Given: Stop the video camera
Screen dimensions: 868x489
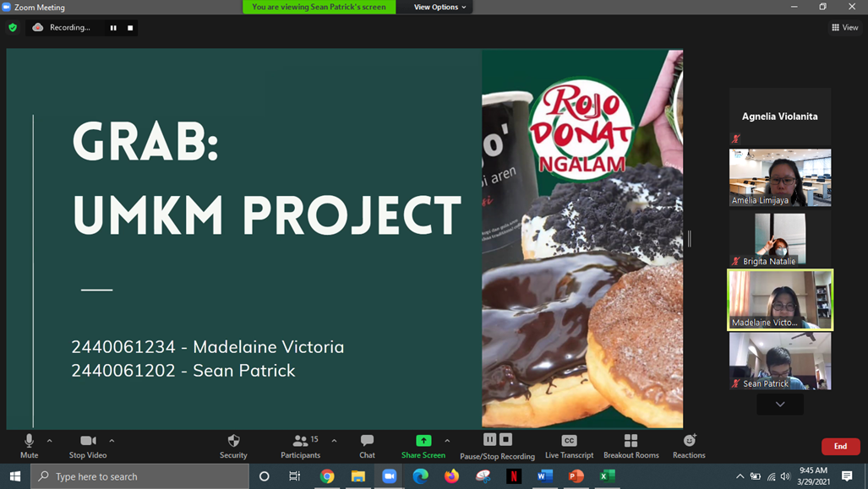Looking at the screenshot, I should pos(88,441).
